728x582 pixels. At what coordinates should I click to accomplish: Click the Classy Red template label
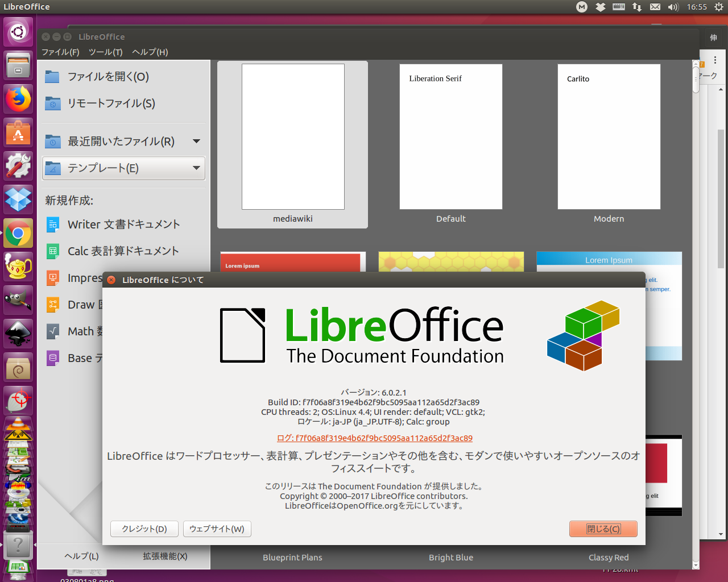tap(609, 558)
